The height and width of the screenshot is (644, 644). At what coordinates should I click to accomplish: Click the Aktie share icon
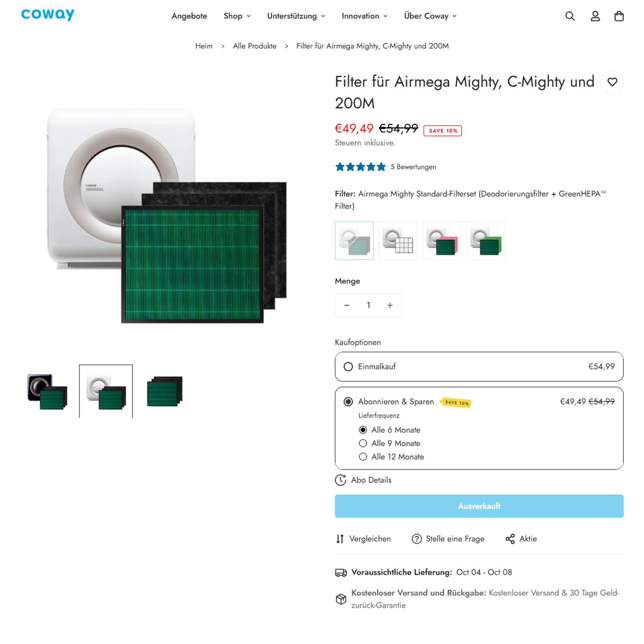pyautogui.click(x=510, y=539)
